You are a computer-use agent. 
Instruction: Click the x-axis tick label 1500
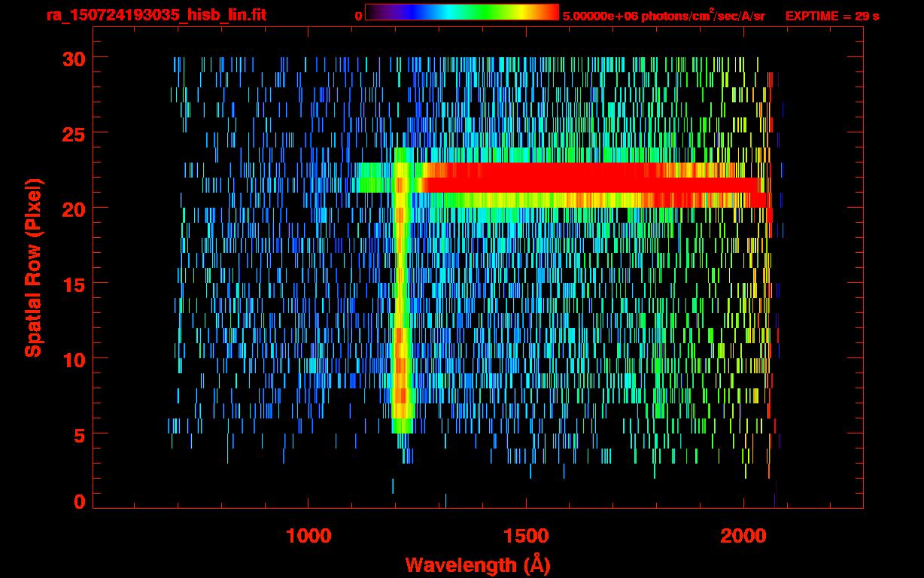(525, 536)
